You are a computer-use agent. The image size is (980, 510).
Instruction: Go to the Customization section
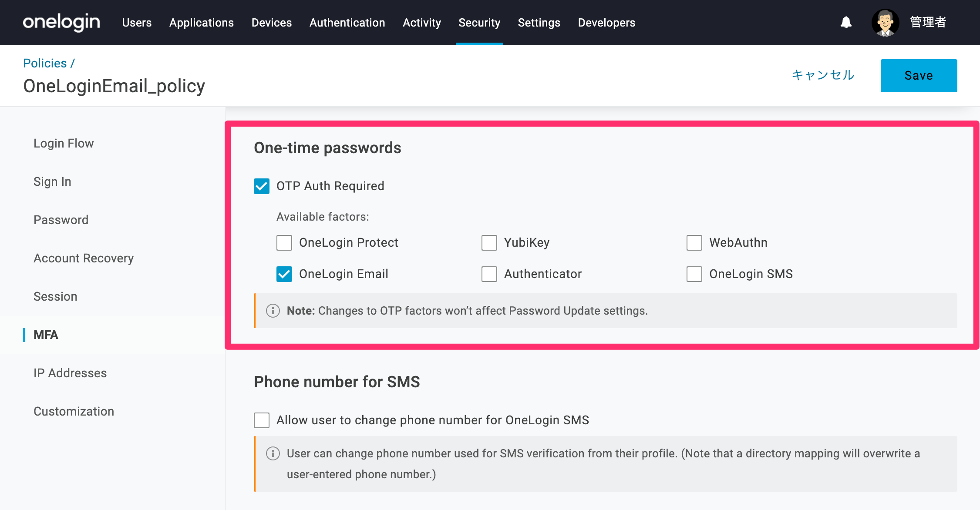pyautogui.click(x=74, y=411)
